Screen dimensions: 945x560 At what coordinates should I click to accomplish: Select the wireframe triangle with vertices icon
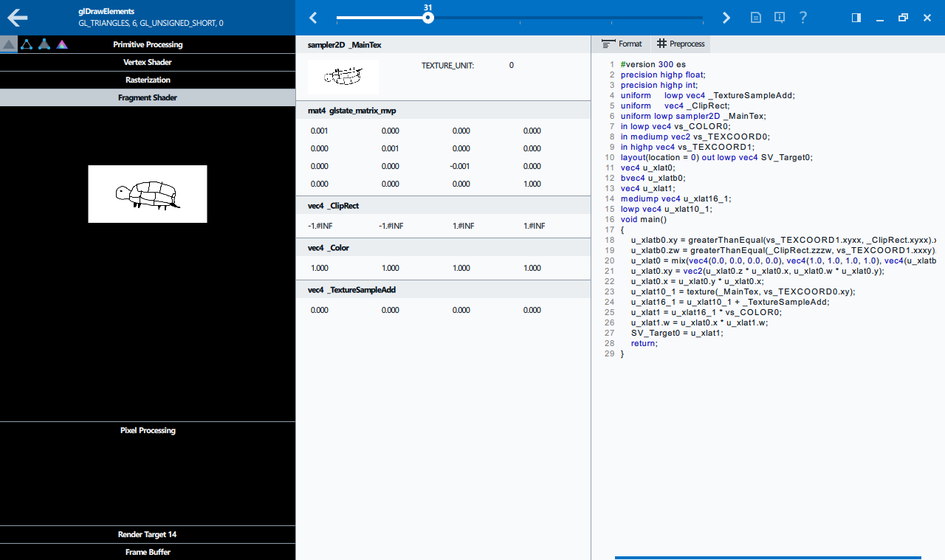[x=27, y=44]
